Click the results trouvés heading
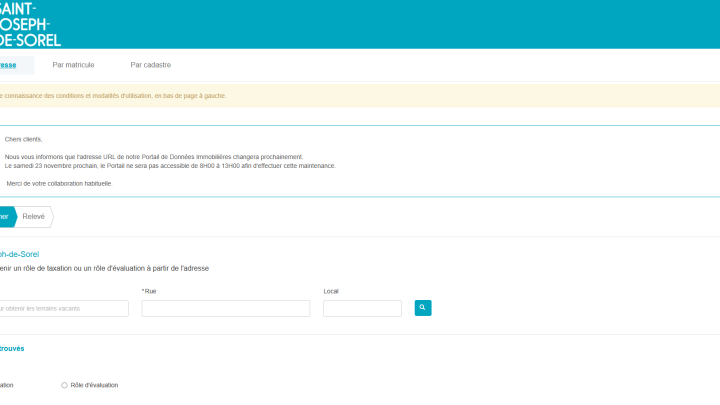 pos(12,349)
